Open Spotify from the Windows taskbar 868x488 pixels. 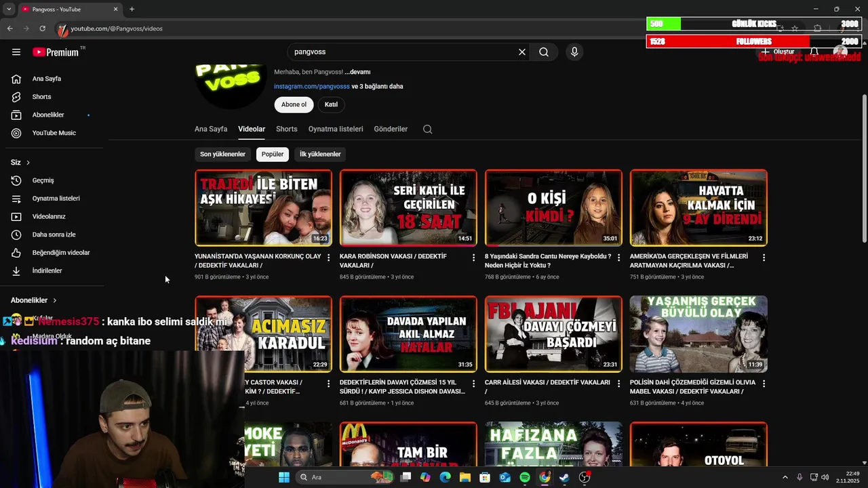(525, 477)
